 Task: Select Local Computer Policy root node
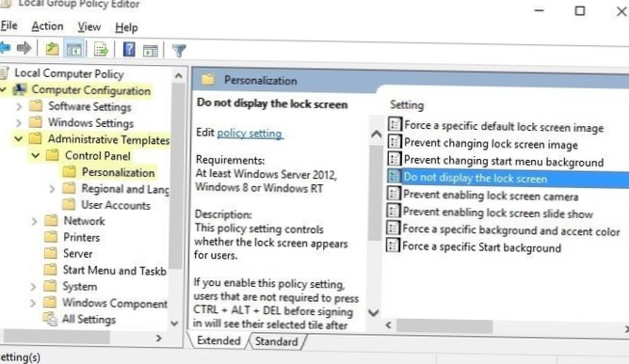[x=69, y=73]
